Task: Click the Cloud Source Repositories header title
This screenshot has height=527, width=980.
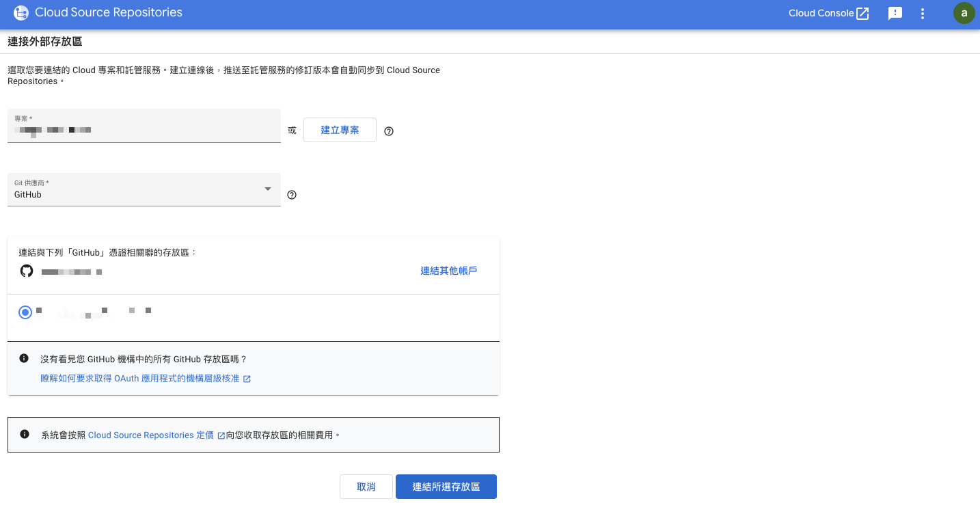Action: [109, 12]
